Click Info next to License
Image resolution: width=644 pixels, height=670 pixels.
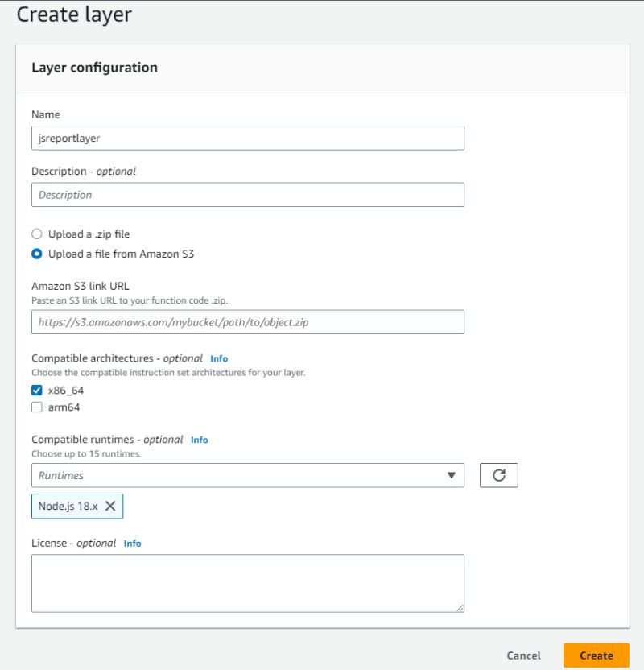click(133, 544)
